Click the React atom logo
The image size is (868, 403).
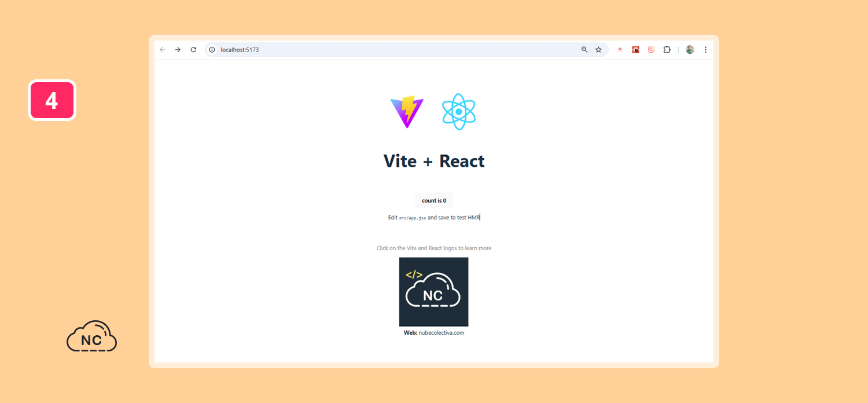pos(459,112)
